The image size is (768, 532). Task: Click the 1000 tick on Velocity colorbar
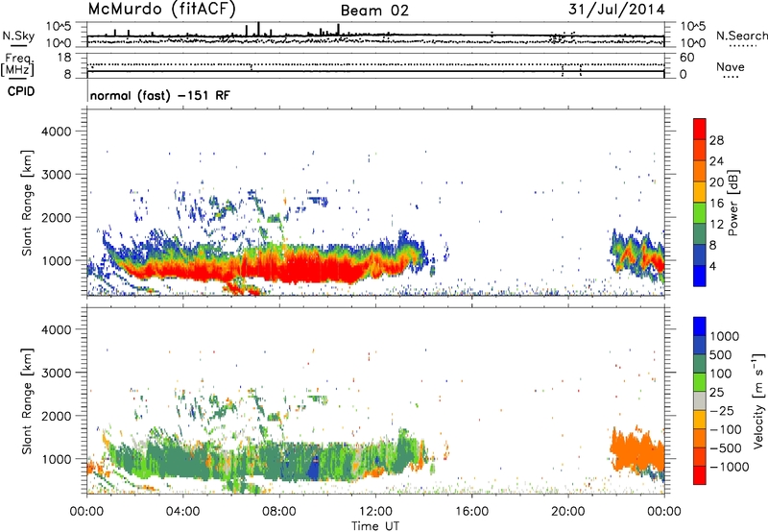point(725,336)
